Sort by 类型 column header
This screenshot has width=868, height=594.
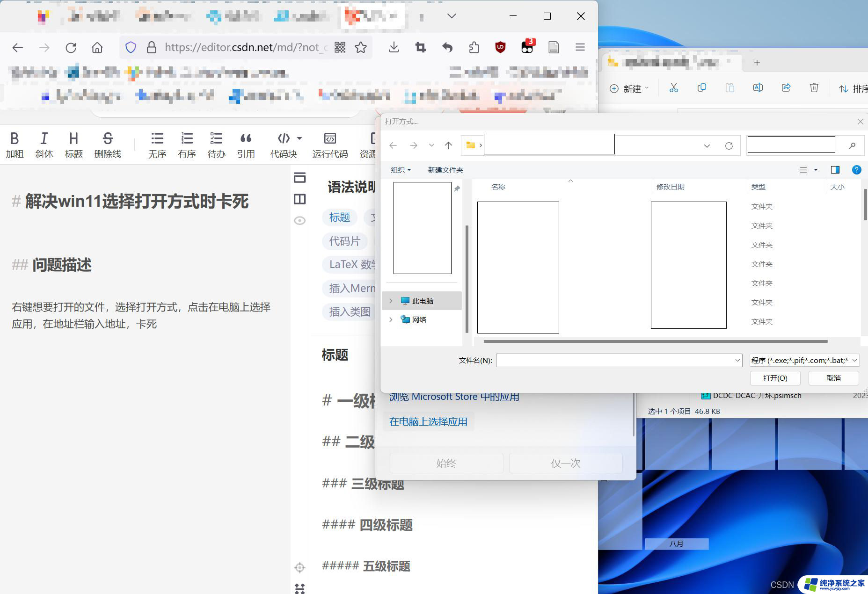pos(759,187)
